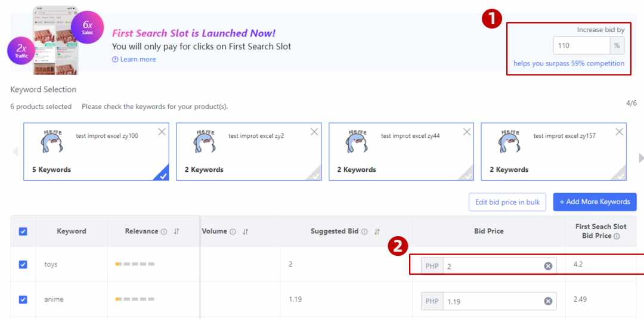Open the Suggested Bid info icon
Screen dimensions: 644x319
(x=364, y=231)
